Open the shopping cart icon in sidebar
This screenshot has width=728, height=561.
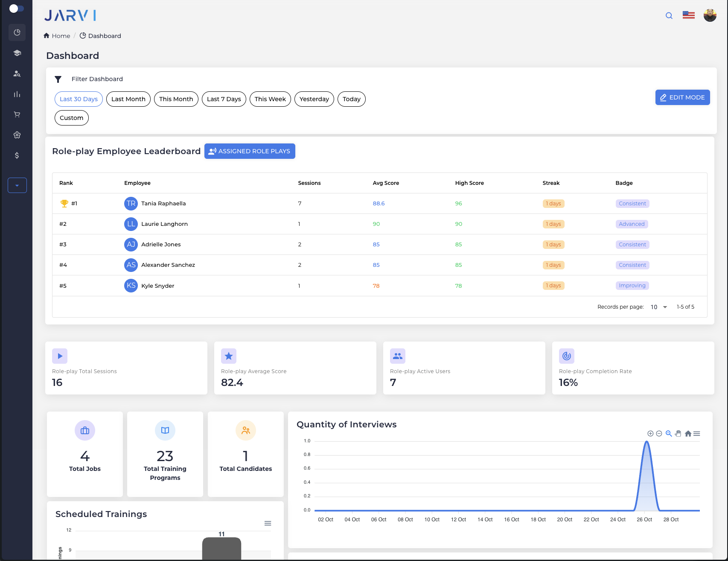click(x=17, y=114)
